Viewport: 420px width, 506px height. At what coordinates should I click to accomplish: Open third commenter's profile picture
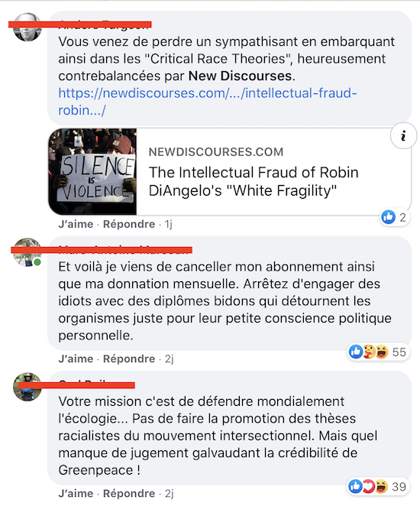coord(27,387)
